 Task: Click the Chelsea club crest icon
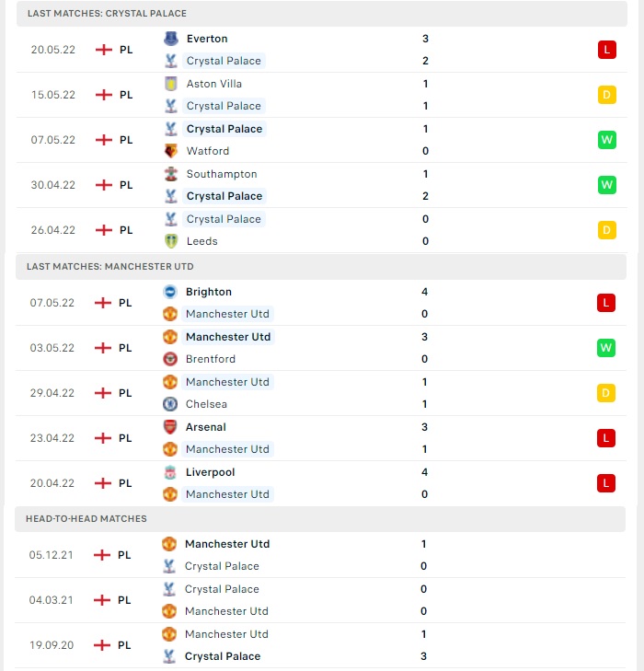coord(170,404)
